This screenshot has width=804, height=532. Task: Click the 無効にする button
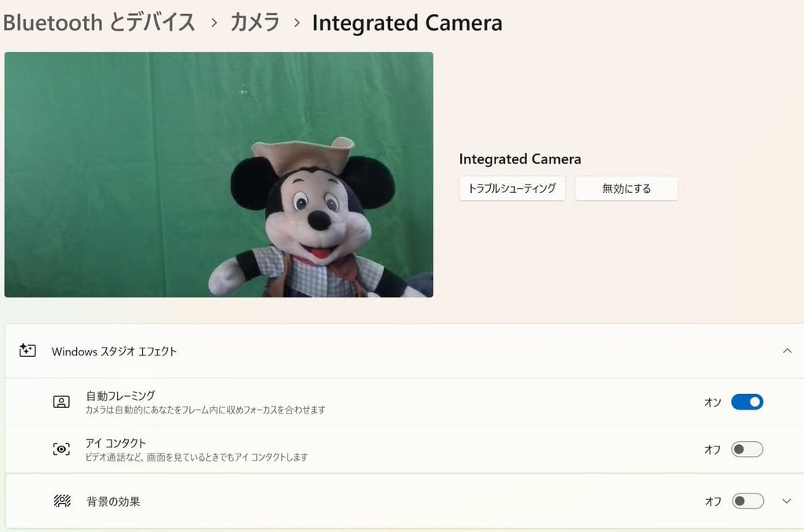coord(626,188)
